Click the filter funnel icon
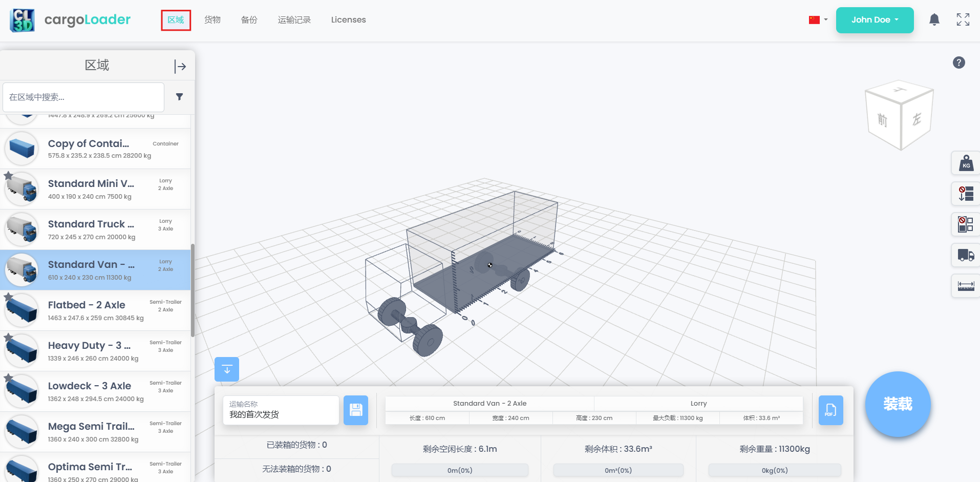Image resolution: width=980 pixels, height=482 pixels. [x=179, y=97]
